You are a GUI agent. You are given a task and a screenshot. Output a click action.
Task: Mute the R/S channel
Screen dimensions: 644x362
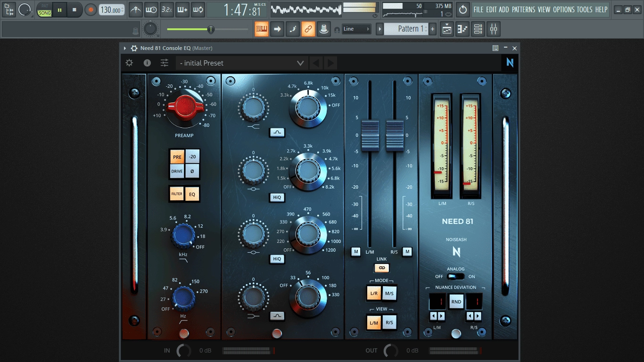coord(407,252)
